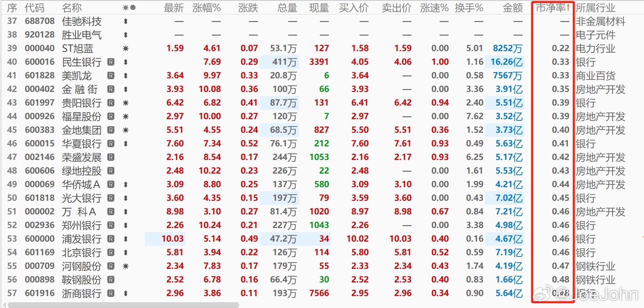Sort by 所属行业 column header
This screenshot has width=644, height=308.
[596, 8]
